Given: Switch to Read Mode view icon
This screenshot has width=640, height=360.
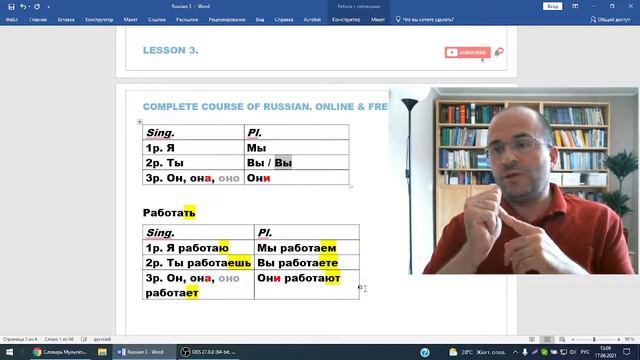Looking at the screenshot, I should click(532, 339).
